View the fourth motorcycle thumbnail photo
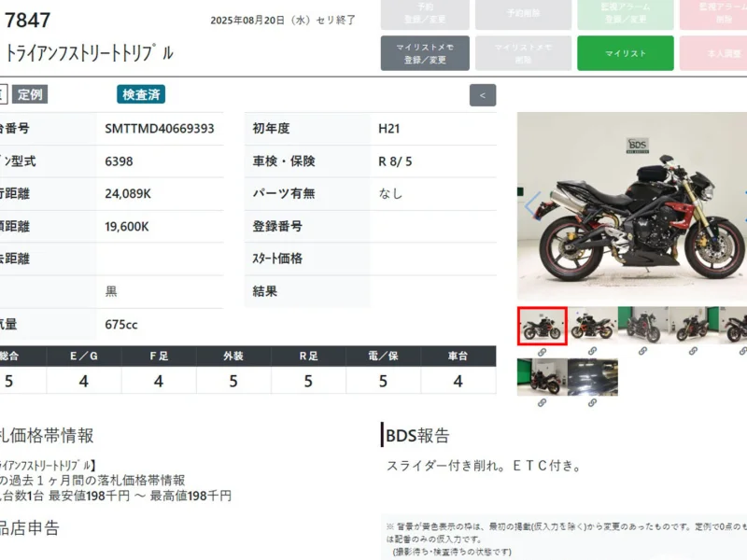The height and width of the screenshot is (560, 747). click(694, 325)
